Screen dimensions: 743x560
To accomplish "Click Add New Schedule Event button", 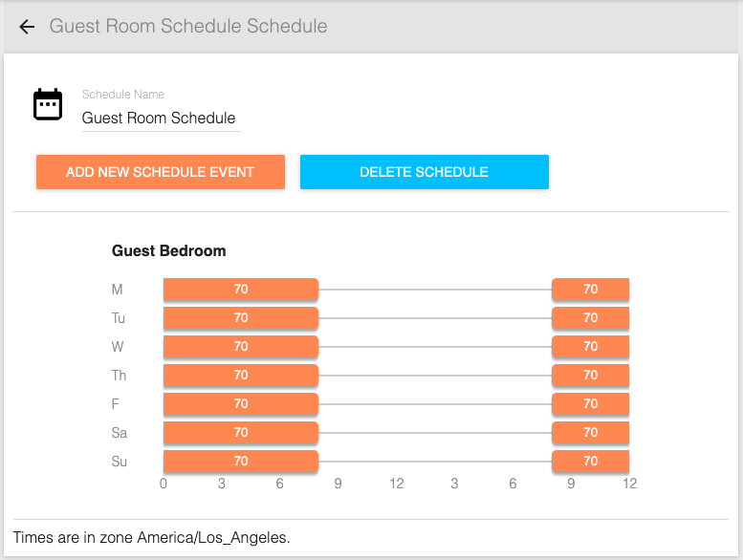I will [x=161, y=172].
